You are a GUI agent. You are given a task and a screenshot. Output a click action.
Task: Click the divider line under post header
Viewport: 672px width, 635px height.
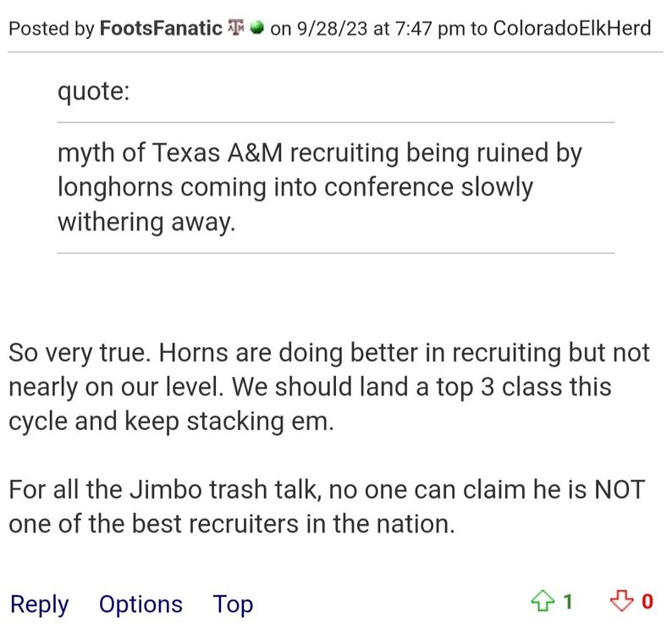click(x=336, y=52)
